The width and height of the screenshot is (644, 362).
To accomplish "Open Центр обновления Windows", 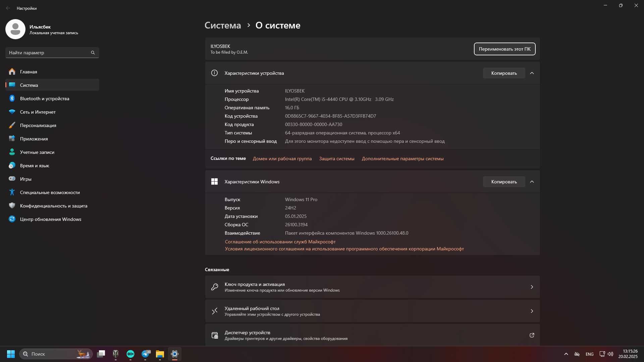I will [52, 219].
